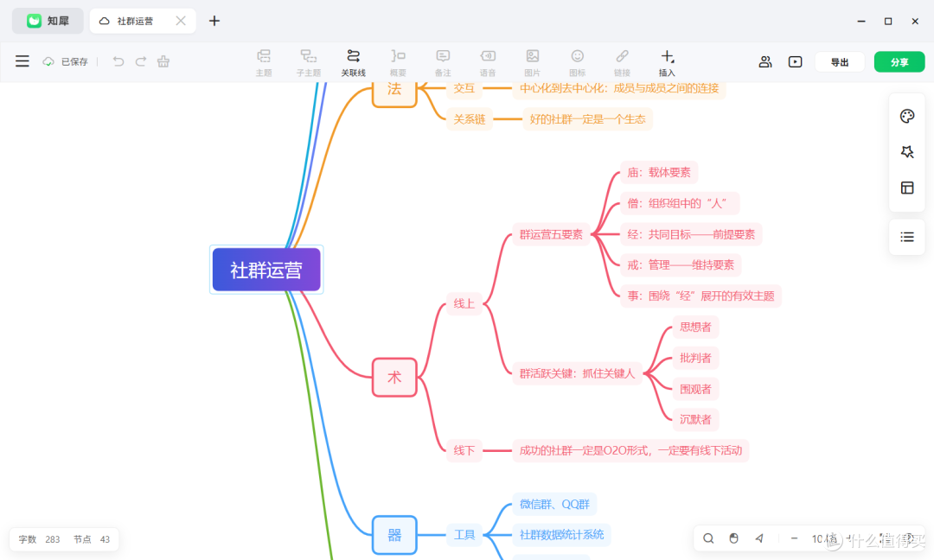Select the 工具 node
Image resolution: width=934 pixels, height=560 pixels.
464,535
